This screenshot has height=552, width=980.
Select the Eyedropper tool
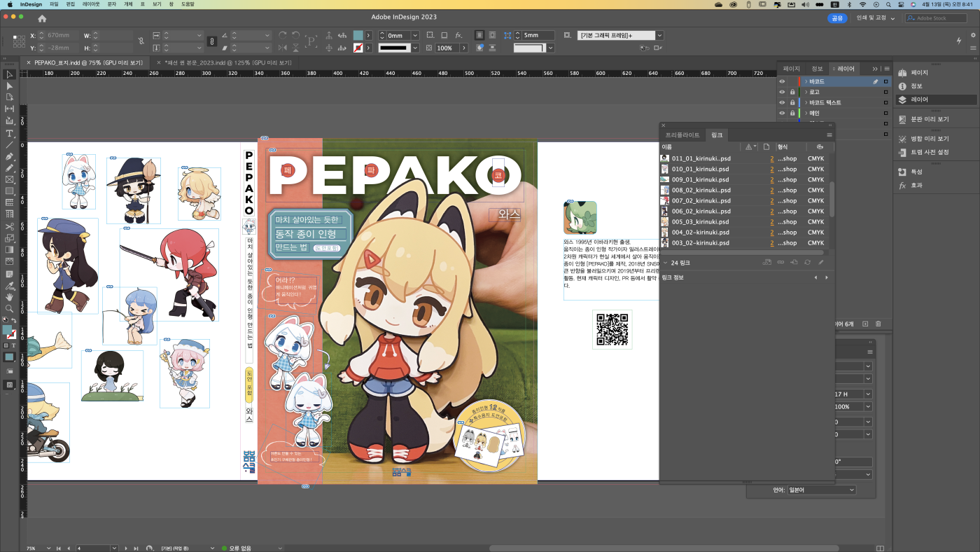click(x=10, y=285)
